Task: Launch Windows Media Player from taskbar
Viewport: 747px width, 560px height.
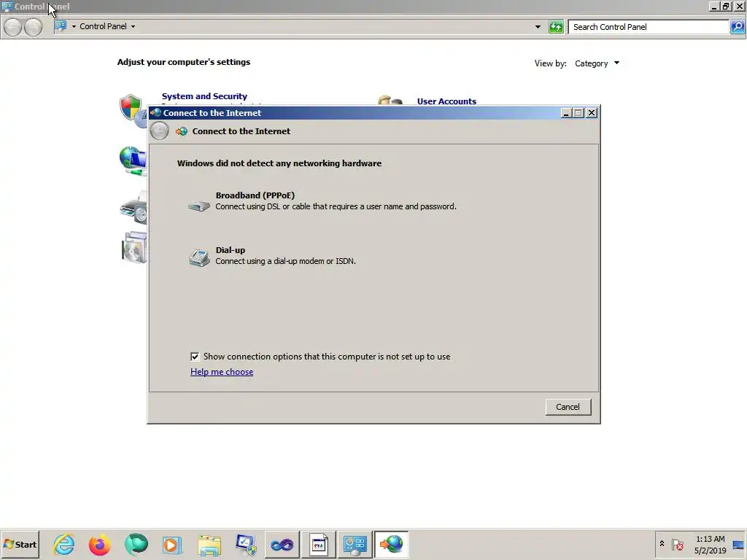Action: (172, 544)
